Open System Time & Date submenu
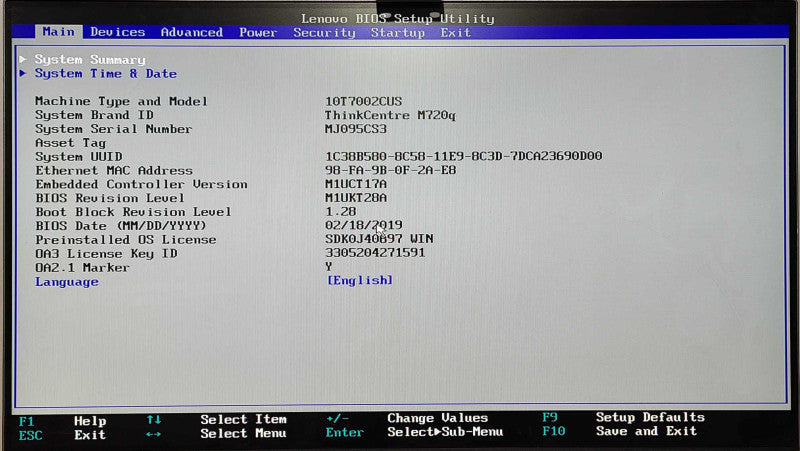Viewport: 800px width, 451px height. tap(106, 73)
